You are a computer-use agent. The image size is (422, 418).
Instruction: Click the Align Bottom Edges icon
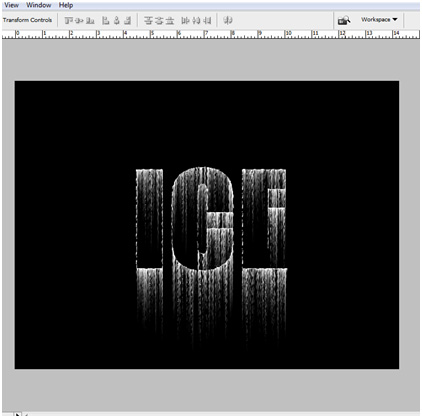(90, 21)
